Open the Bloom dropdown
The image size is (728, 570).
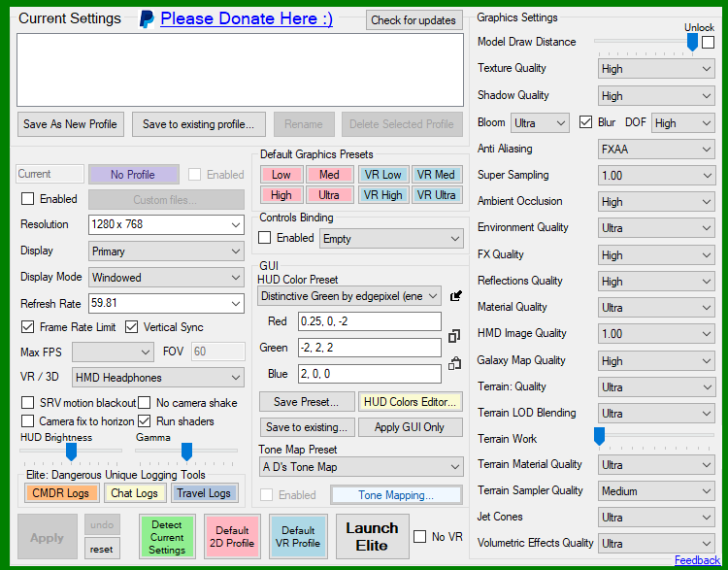540,123
